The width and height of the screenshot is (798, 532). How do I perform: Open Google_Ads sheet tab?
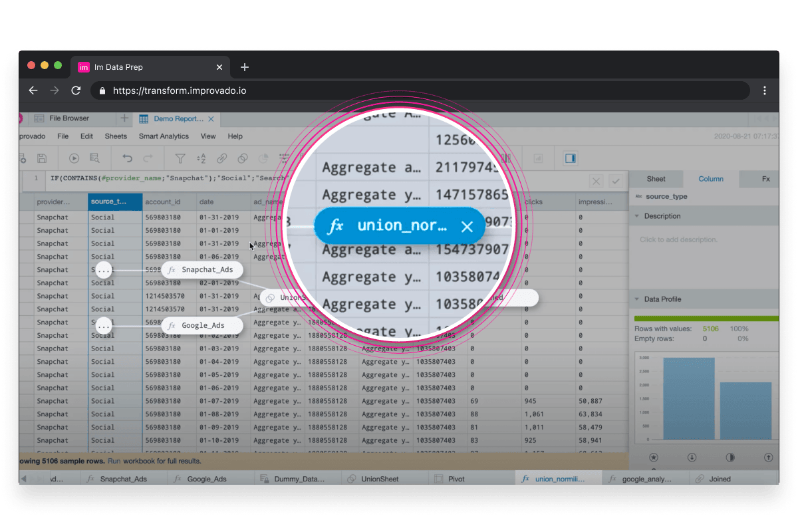click(x=205, y=479)
